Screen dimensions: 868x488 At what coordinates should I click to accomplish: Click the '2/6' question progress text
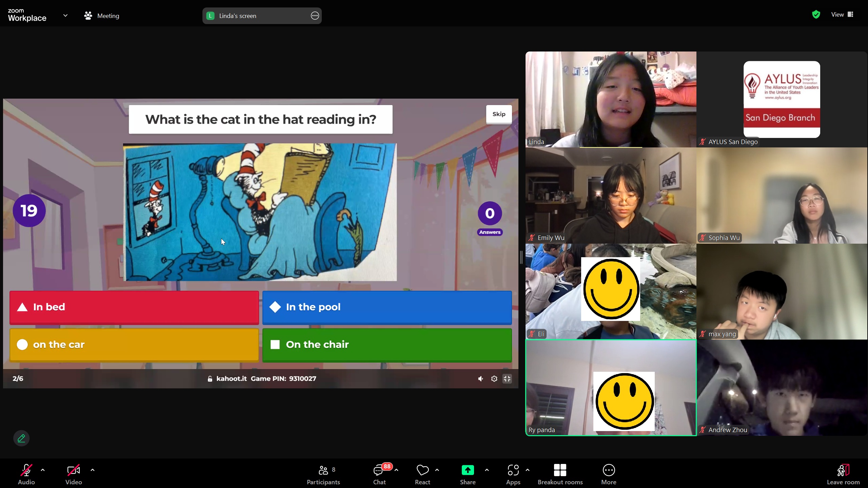[18, 379]
